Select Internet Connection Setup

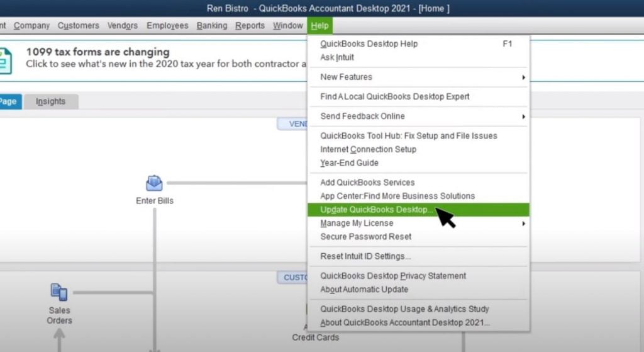pos(418,149)
